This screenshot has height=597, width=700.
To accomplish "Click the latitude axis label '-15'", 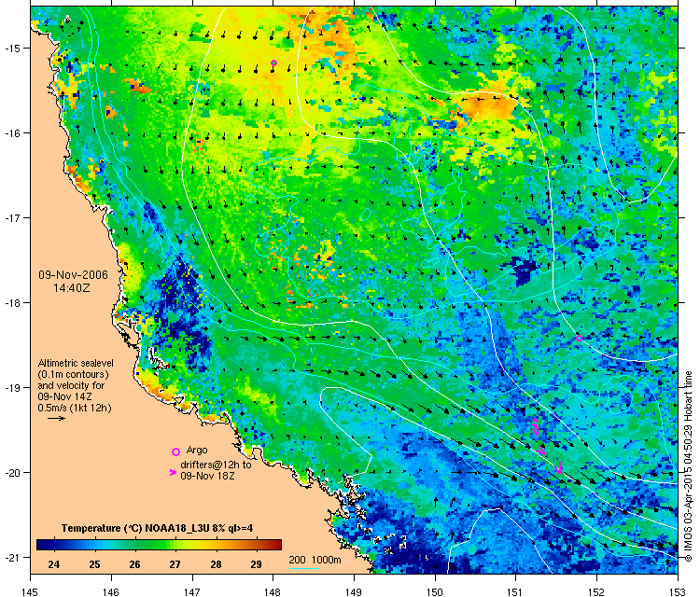I will (x=11, y=49).
